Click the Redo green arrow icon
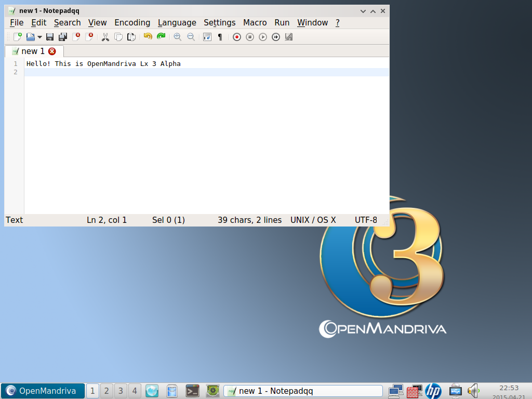Viewport: 532px width, 399px height. [161, 37]
